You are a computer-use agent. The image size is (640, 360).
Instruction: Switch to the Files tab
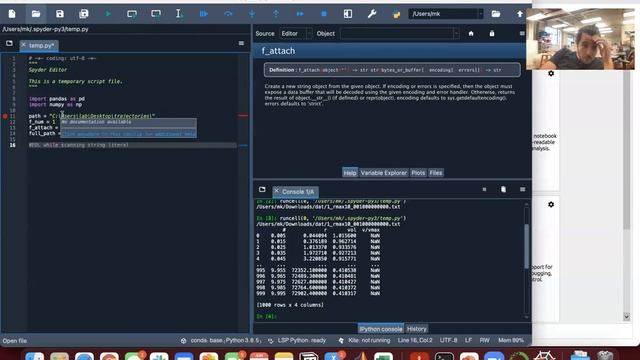tap(436, 173)
